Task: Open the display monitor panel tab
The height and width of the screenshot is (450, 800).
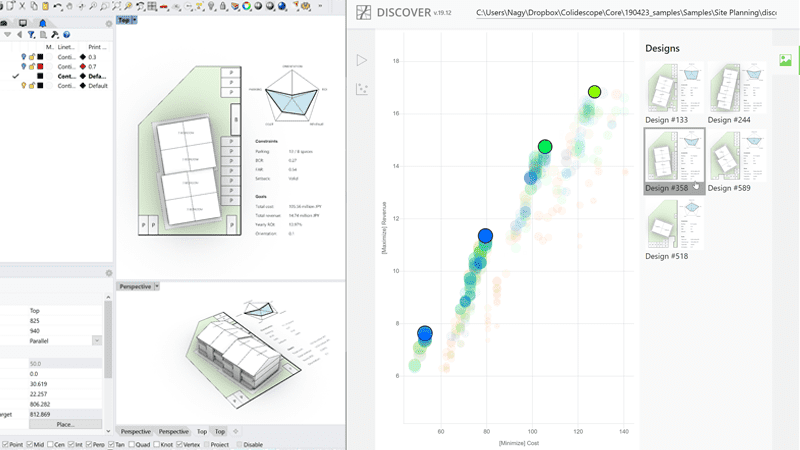Action: (23, 23)
